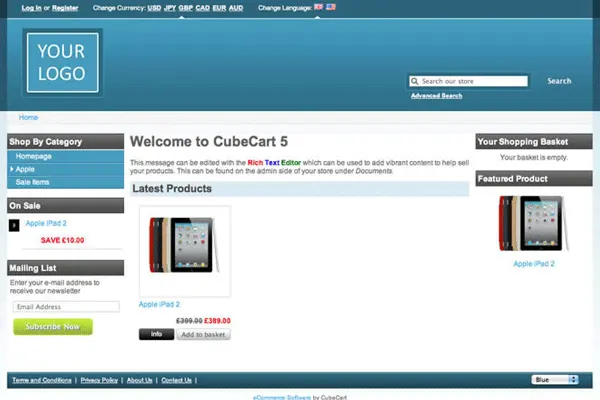
Task: Open the Blue skin selector dropdown
Action: point(555,380)
